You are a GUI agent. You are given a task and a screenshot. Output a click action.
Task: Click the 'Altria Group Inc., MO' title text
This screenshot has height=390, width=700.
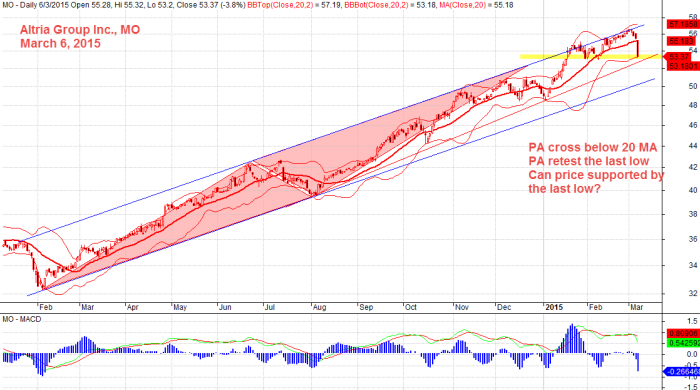80,30
